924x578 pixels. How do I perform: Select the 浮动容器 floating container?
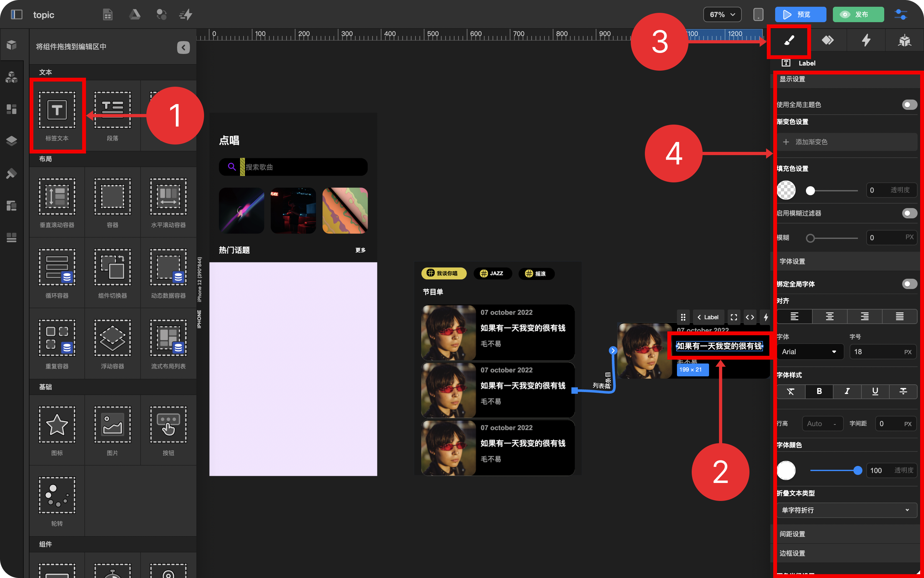coord(112,344)
